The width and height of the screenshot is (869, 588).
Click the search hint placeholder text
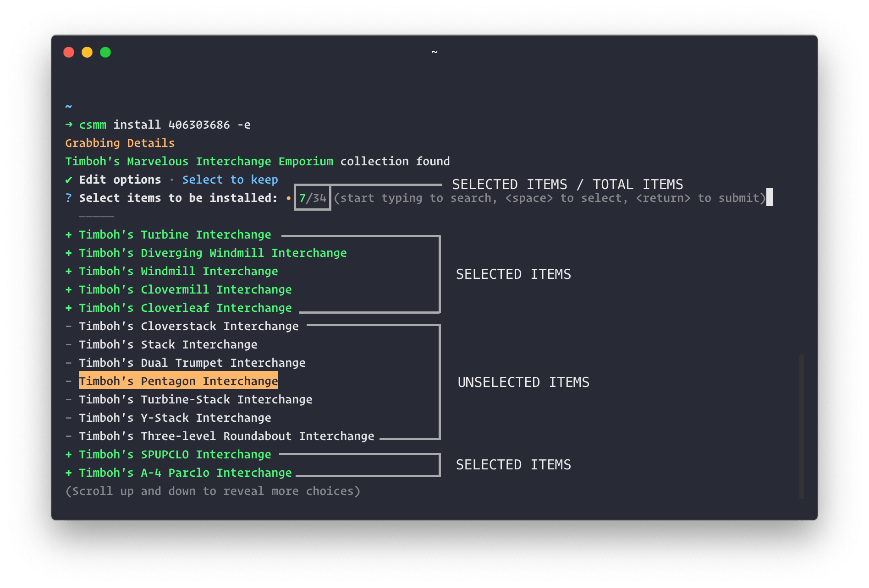(x=550, y=198)
